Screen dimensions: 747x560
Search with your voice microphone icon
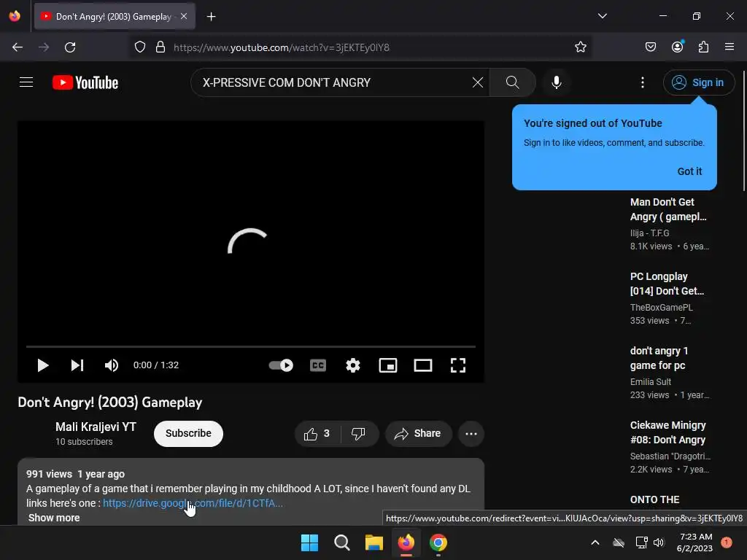(556, 82)
